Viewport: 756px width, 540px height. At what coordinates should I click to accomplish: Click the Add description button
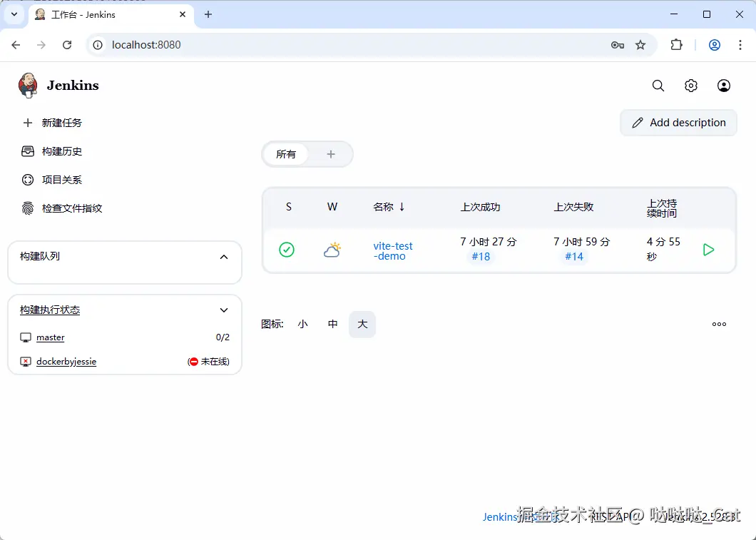pos(678,123)
